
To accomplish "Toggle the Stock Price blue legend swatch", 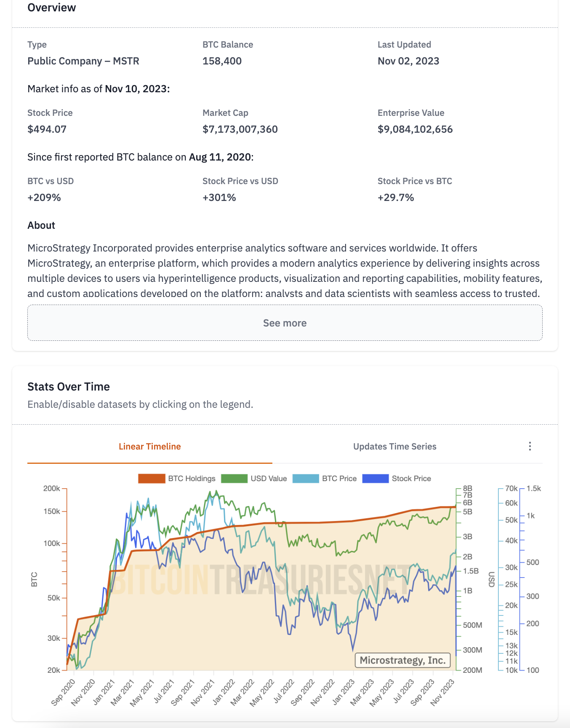I will [x=375, y=479].
